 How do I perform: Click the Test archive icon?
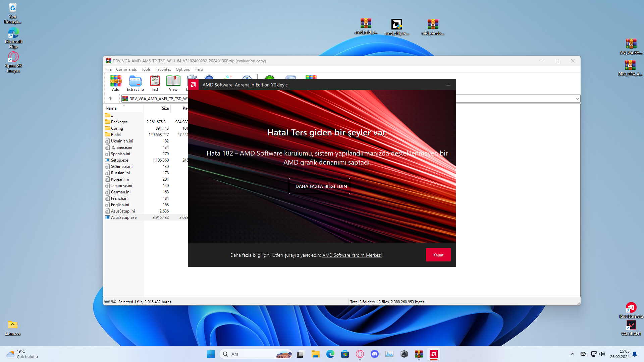coord(155,83)
